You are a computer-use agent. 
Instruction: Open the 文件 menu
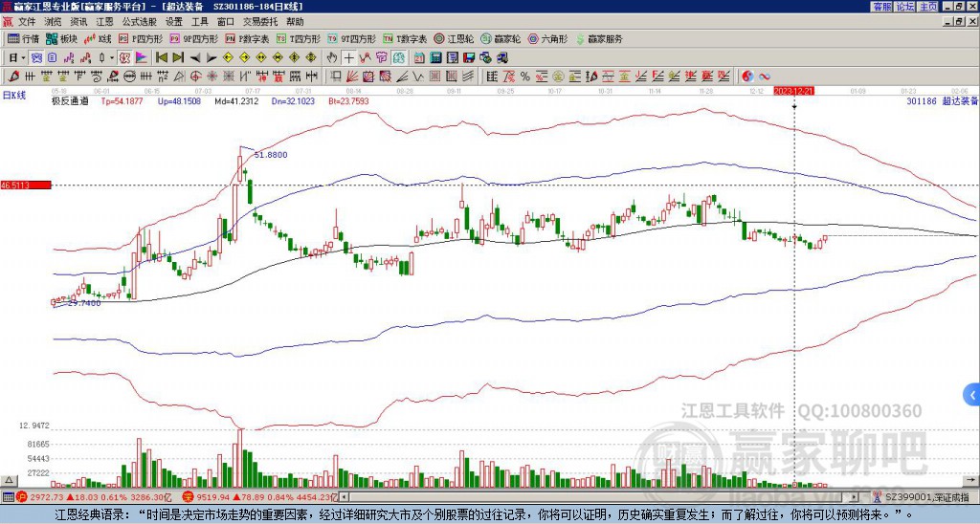click(27, 22)
